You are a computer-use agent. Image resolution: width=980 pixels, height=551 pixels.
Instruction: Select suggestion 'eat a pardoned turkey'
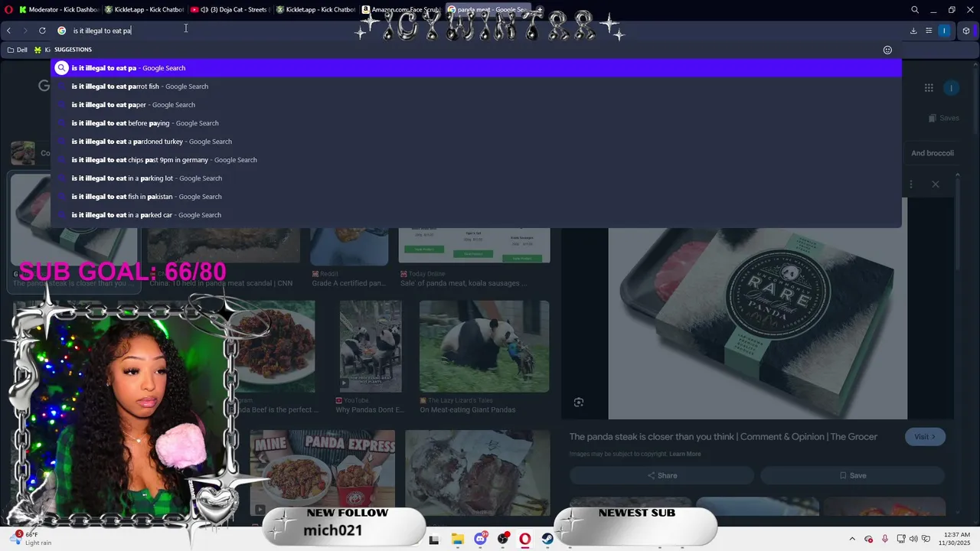[x=476, y=142]
